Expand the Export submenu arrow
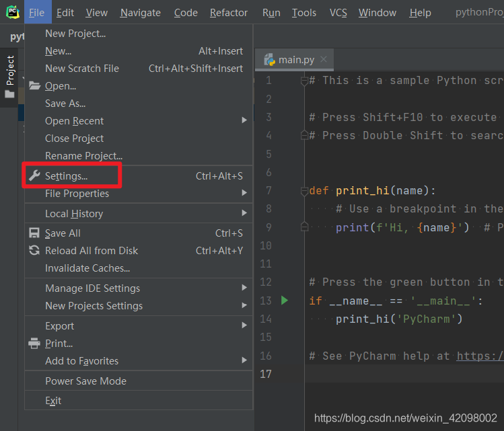 pyautogui.click(x=244, y=325)
